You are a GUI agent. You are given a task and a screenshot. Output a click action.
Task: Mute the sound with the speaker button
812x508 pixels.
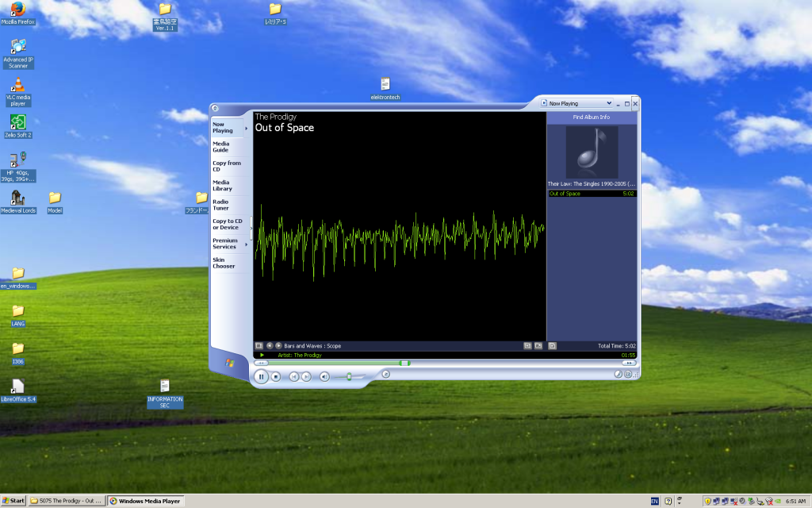coord(324,376)
